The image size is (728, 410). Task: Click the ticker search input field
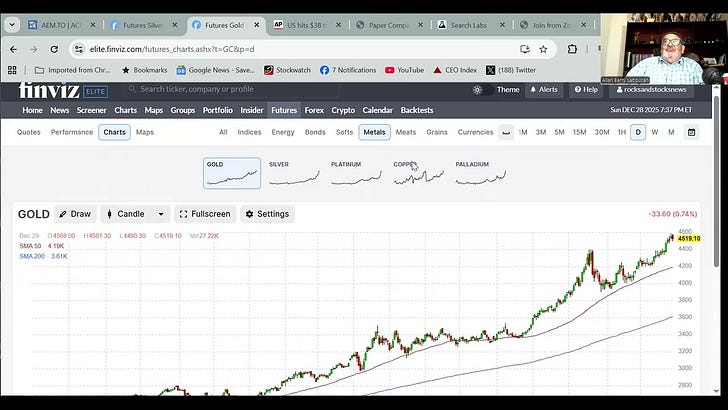232,89
